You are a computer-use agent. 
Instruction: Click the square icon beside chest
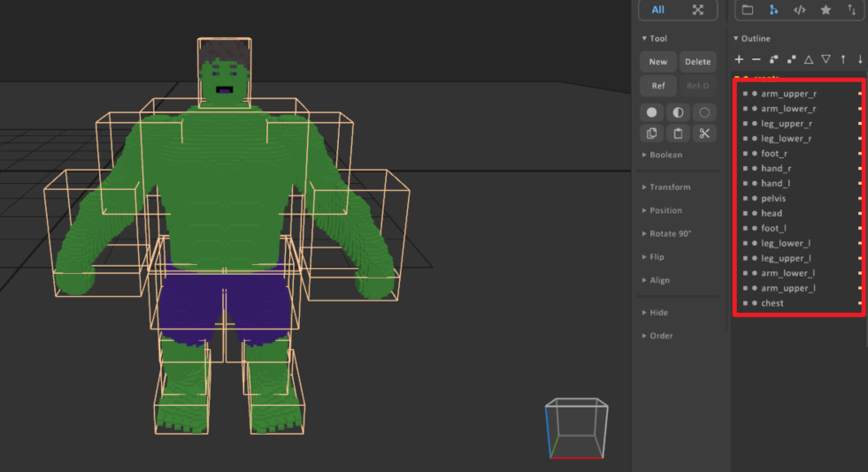coord(745,303)
